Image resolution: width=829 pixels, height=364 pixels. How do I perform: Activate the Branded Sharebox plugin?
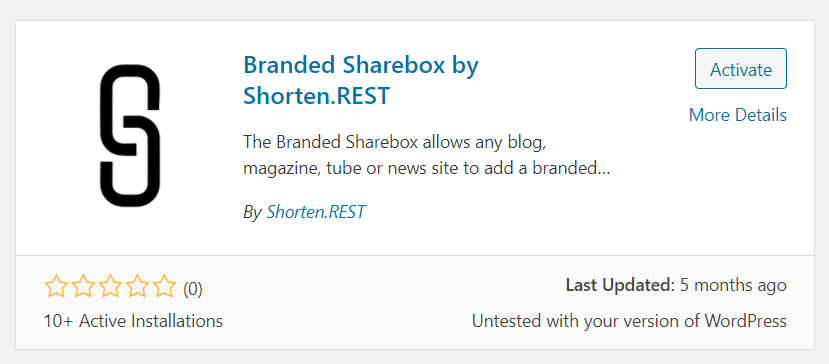(x=741, y=69)
